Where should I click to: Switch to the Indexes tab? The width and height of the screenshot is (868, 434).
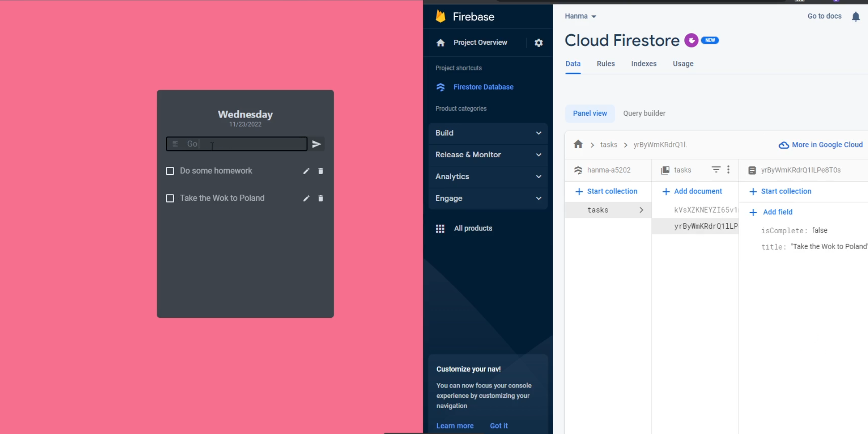(644, 64)
